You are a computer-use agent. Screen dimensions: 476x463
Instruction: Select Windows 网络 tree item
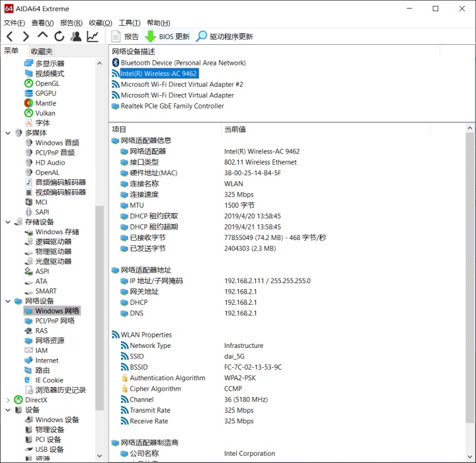pos(52,311)
